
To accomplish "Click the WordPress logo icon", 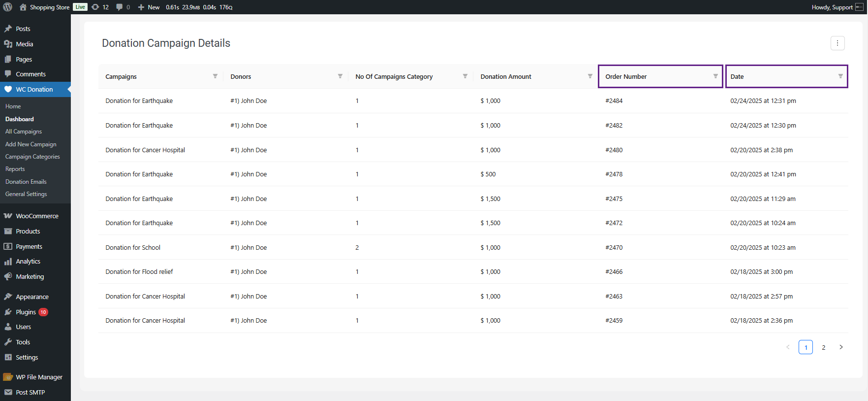I will (x=7, y=7).
